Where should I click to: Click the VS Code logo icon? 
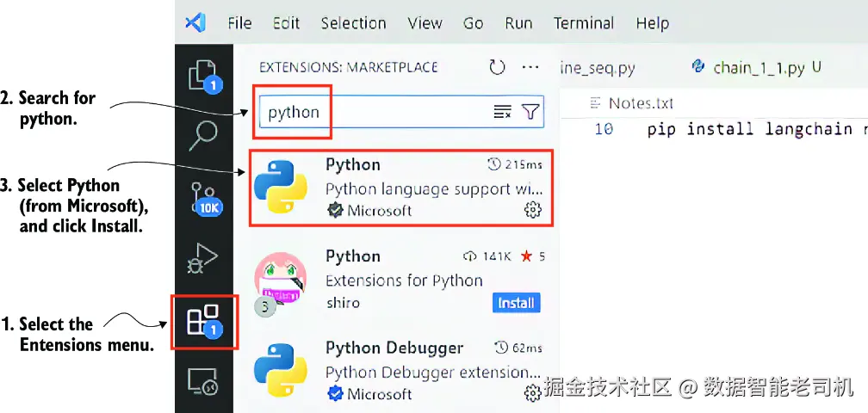195,23
